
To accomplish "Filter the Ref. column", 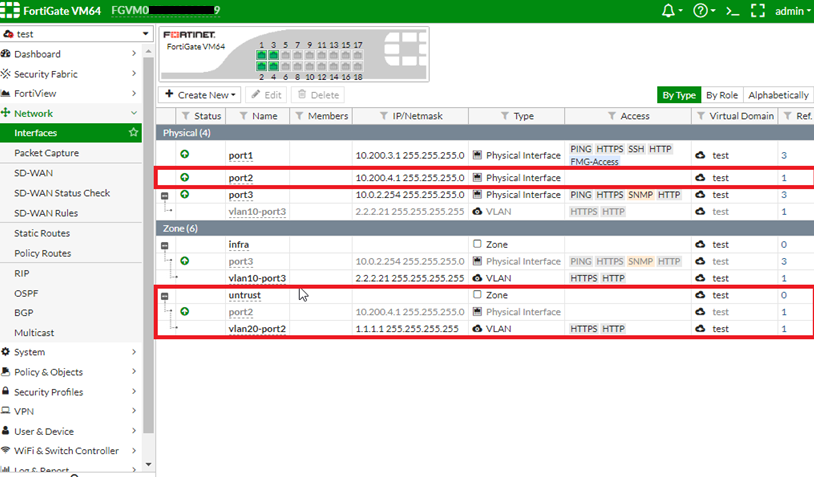I will [x=788, y=116].
